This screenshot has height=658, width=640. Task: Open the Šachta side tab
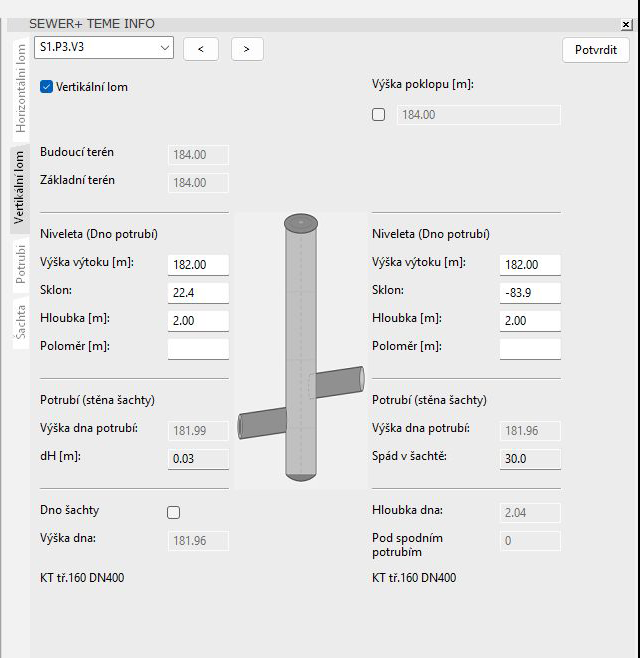[21, 322]
